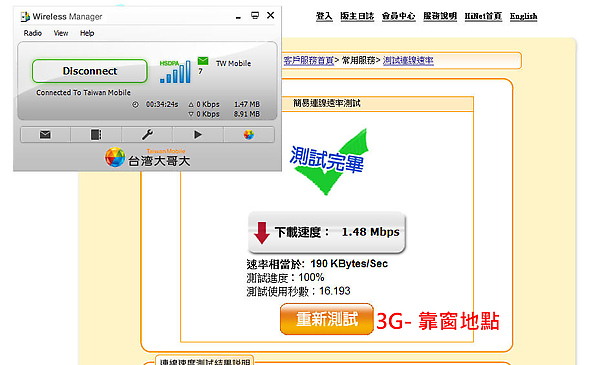Open the 會員中心 member center link

[x=398, y=16]
